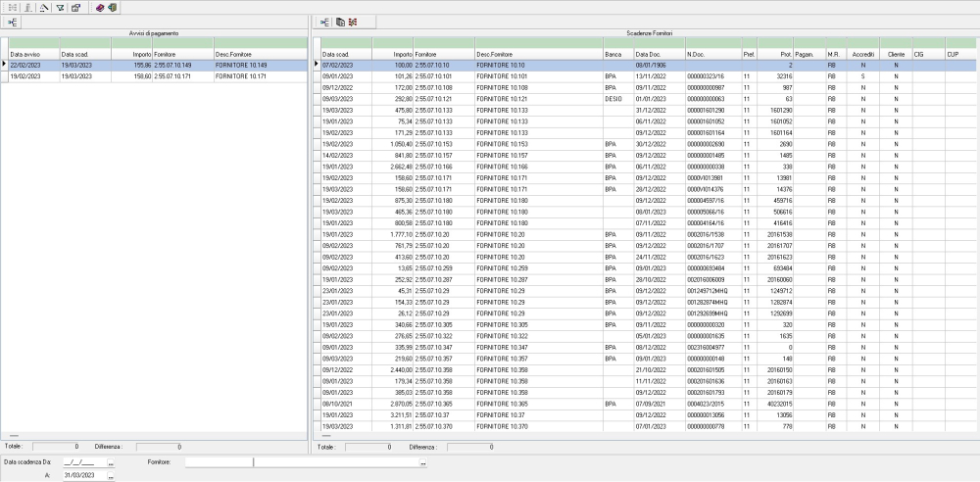The image size is (980, 482).
Task: Click the Data scadenza Da date field
Action: click(x=81, y=462)
